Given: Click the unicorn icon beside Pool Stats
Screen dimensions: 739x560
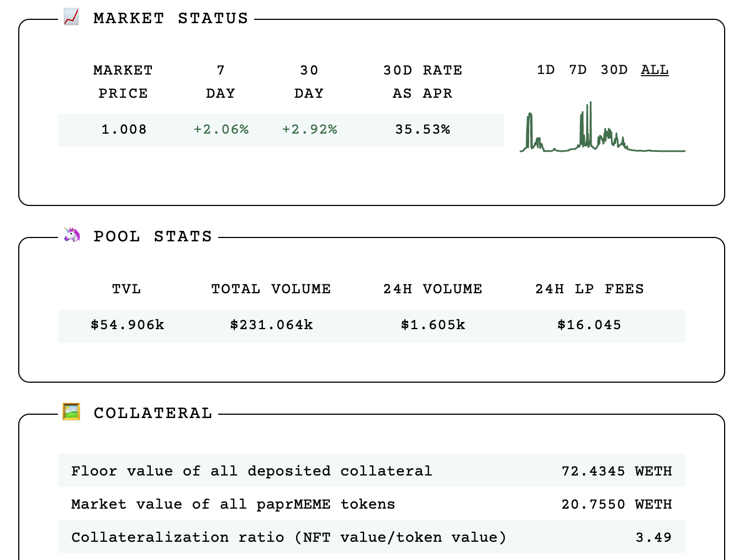Looking at the screenshot, I should click(x=72, y=235).
